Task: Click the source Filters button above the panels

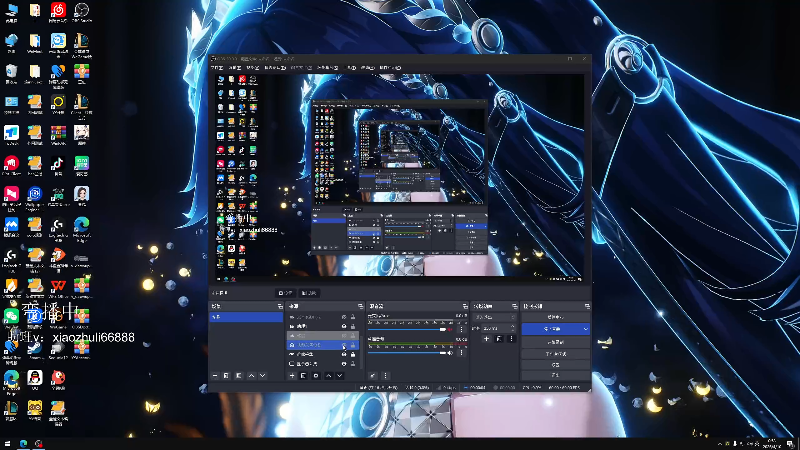Action: (309, 293)
